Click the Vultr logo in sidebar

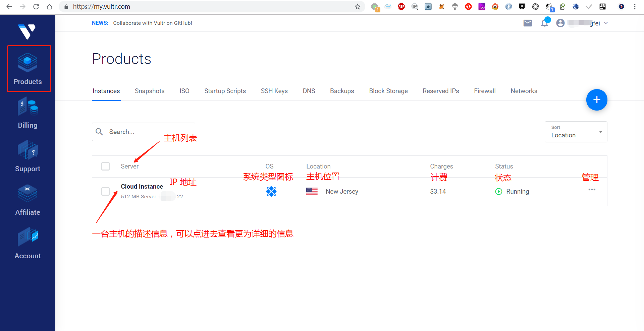point(27,31)
